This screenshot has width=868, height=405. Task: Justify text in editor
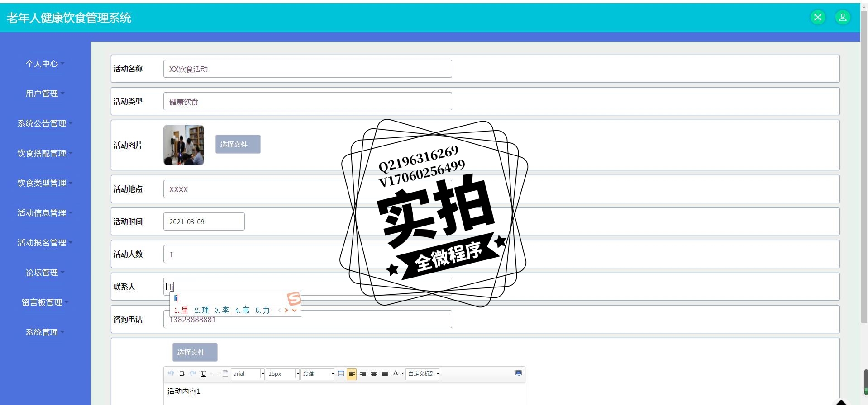[x=385, y=373]
